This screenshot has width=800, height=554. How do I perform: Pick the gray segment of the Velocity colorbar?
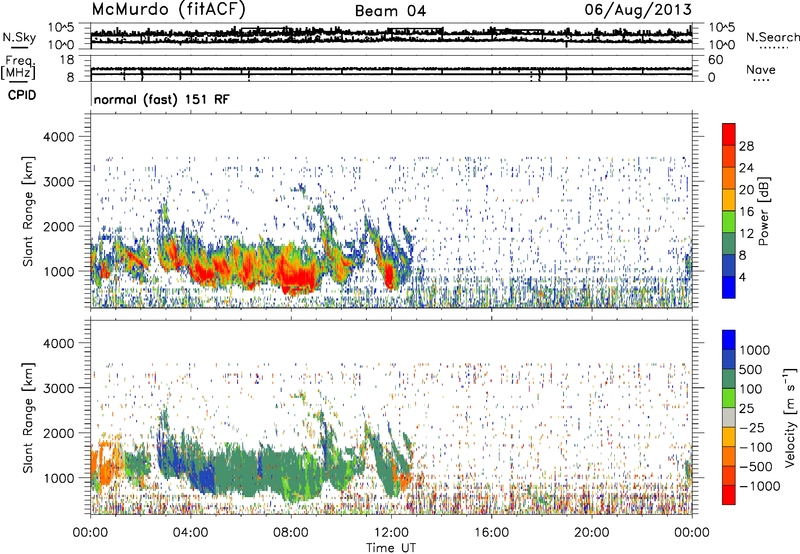[729, 417]
